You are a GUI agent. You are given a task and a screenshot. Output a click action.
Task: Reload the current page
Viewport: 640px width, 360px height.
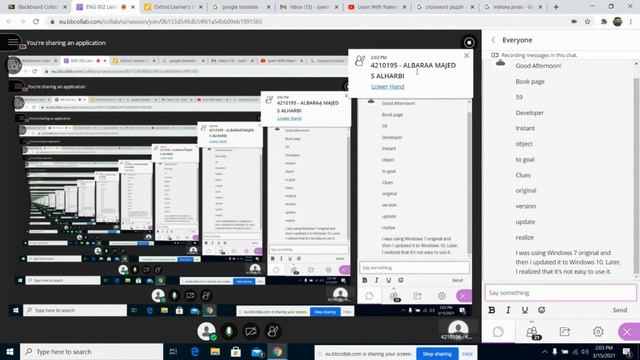[36, 22]
